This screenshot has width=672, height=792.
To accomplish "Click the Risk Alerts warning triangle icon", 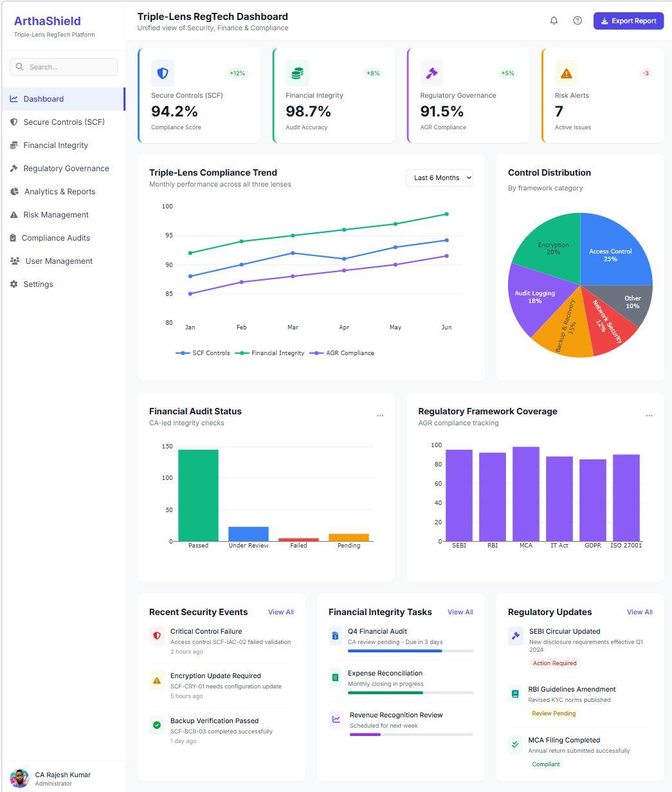I will pyautogui.click(x=566, y=73).
